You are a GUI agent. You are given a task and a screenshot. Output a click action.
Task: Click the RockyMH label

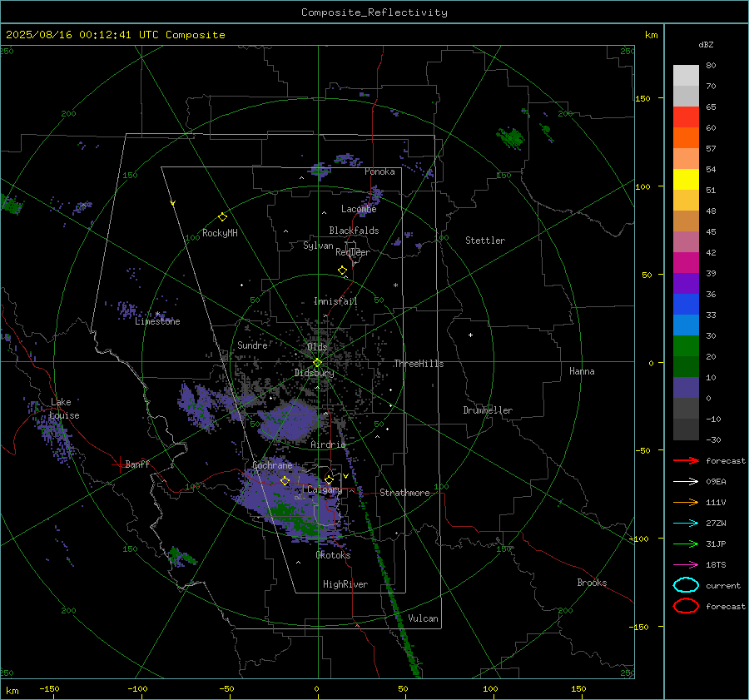click(220, 233)
